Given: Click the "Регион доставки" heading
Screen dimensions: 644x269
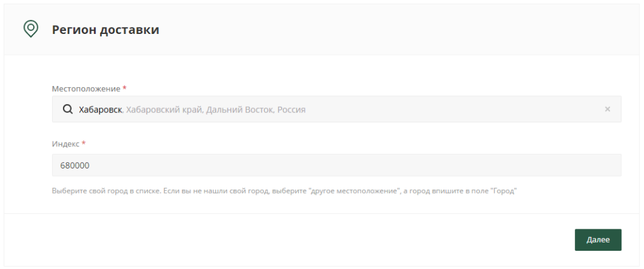Looking at the screenshot, I should click(105, 30).
